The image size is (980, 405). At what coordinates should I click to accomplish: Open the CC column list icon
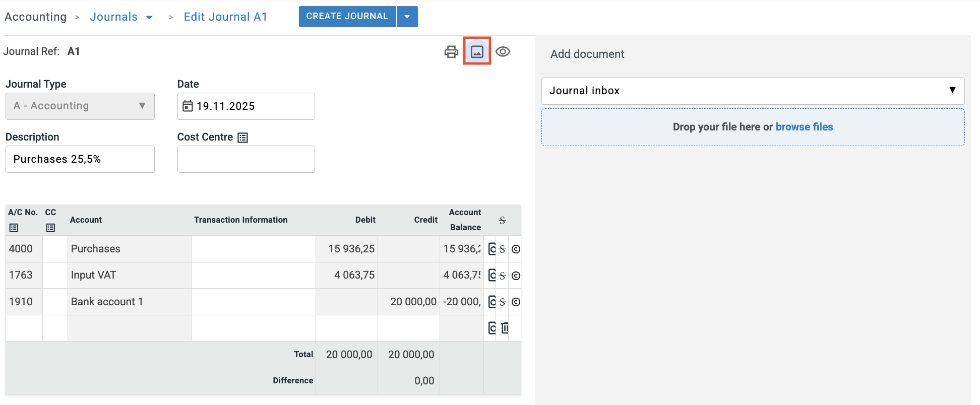pyautogui.click(x=50, y=228)
